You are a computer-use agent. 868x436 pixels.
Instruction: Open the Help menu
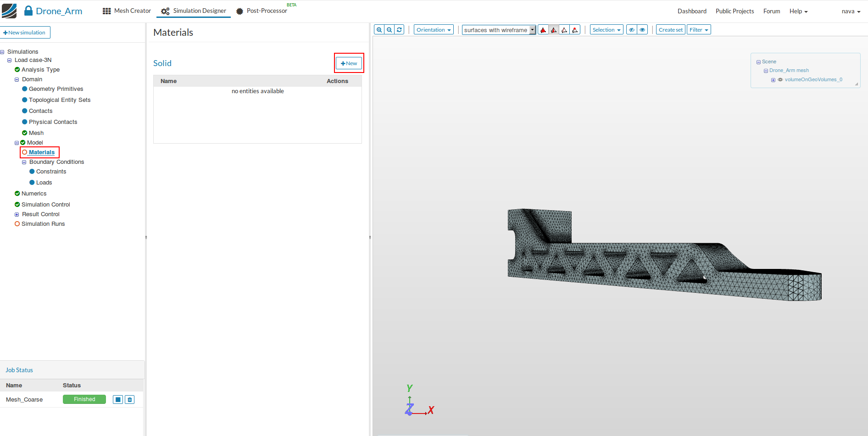coord(798,11)
